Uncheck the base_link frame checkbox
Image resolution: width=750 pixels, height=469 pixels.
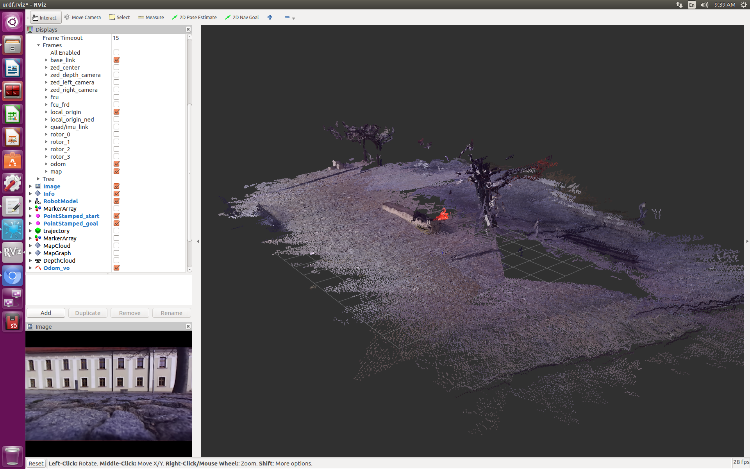116,60
